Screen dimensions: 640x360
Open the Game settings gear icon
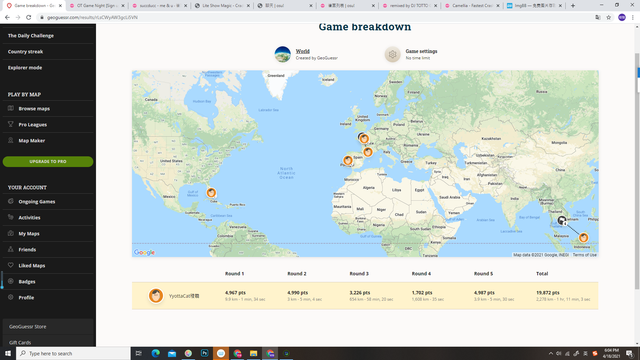[x=392, y=54]
